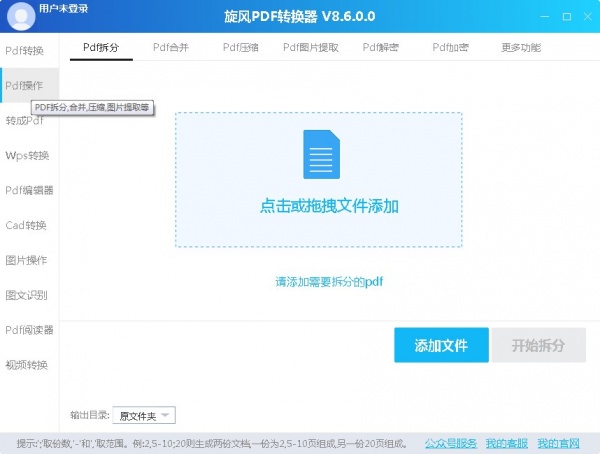The image size is (600, 454).
Task: Open the 公众号服务 link
Action: (450, 443)
